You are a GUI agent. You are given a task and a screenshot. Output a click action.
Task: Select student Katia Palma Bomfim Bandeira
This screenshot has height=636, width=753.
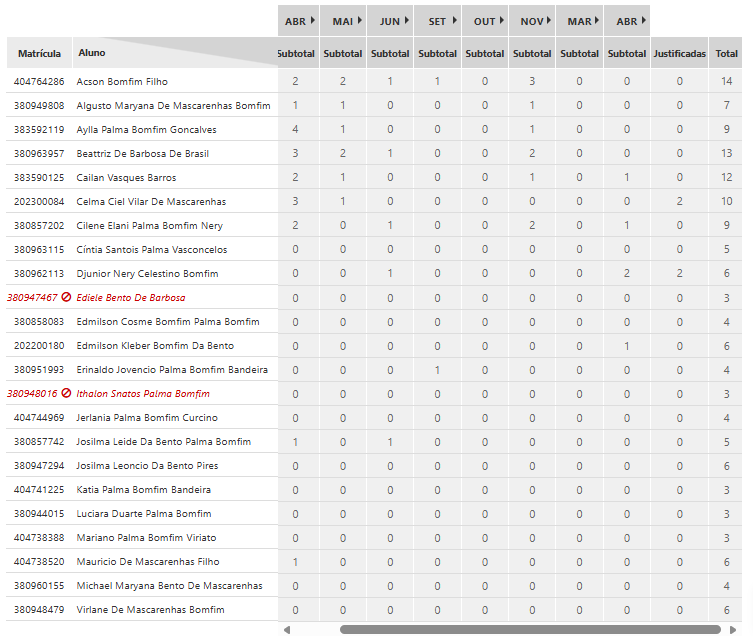144,490
